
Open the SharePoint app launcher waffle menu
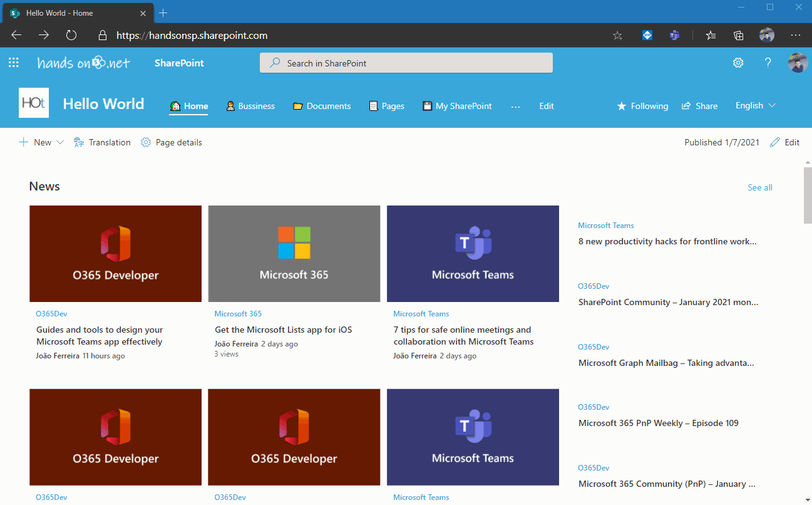13,63
